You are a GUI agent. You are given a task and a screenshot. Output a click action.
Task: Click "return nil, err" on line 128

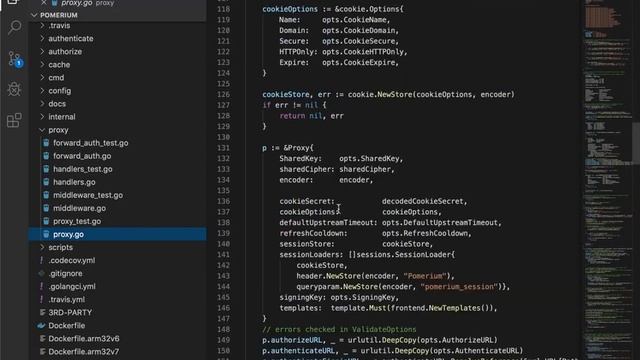[311, 116]
